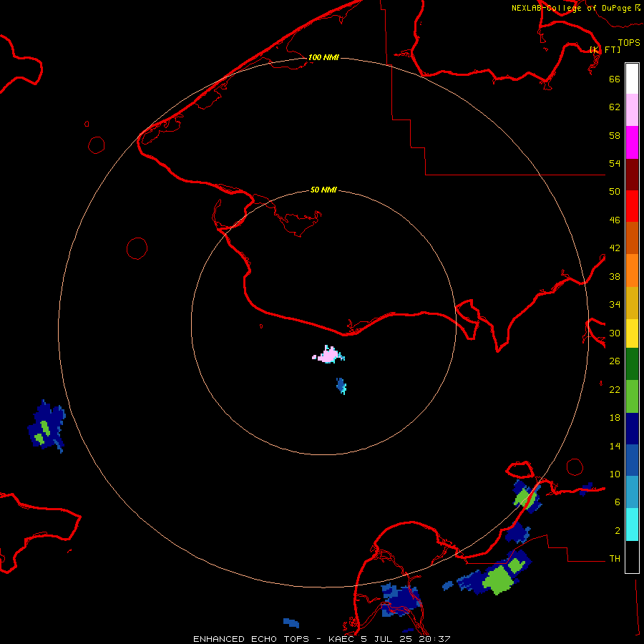Click the 66 scale value
Viewport: 644px width, 644px height.
[x=615, y=79]
